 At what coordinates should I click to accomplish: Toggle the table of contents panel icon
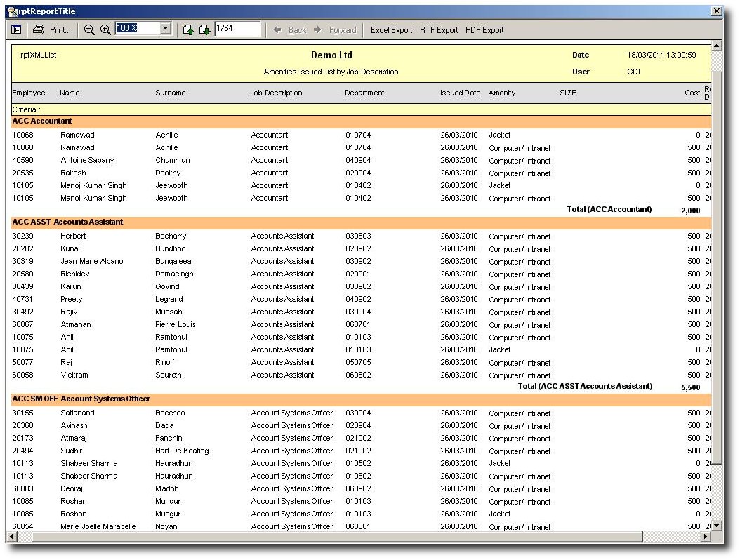click(15, 29)
